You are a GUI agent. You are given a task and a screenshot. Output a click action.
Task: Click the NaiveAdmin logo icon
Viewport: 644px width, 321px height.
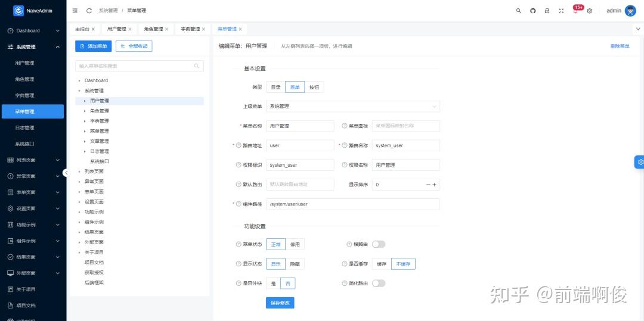(18, 11)
